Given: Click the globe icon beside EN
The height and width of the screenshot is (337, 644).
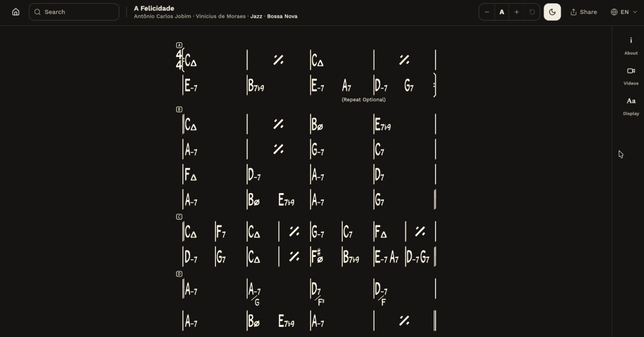Looking at the screenshot, I should [x=614, y=12].
